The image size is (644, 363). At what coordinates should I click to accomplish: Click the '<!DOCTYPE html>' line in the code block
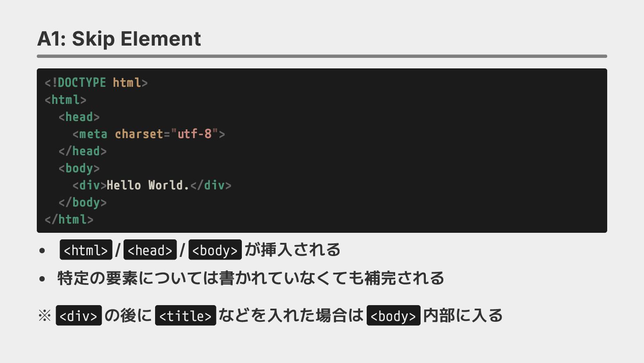pos(96,82)
